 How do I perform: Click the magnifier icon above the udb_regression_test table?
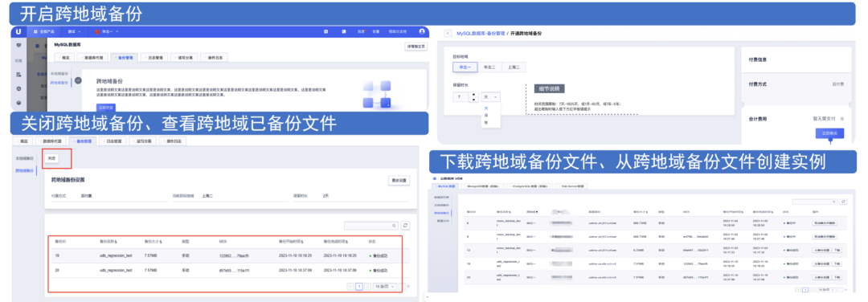click(x=395, y=226)
